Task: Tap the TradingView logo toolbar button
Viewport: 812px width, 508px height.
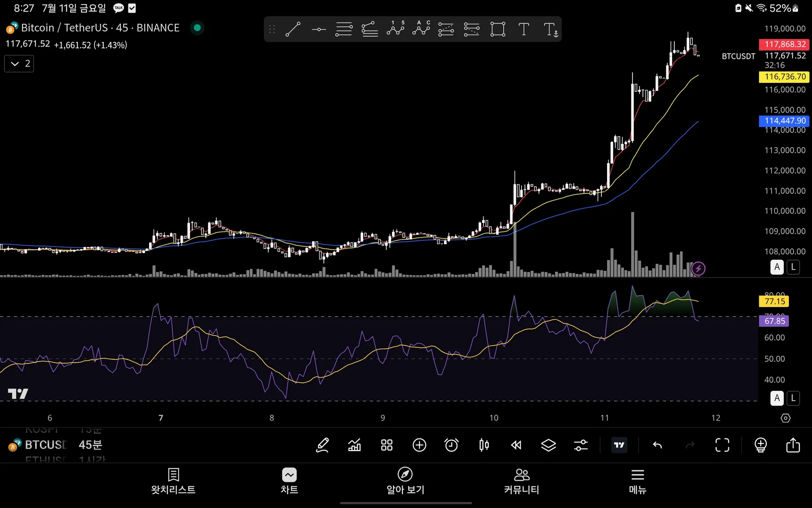Action: click(619, 445)
